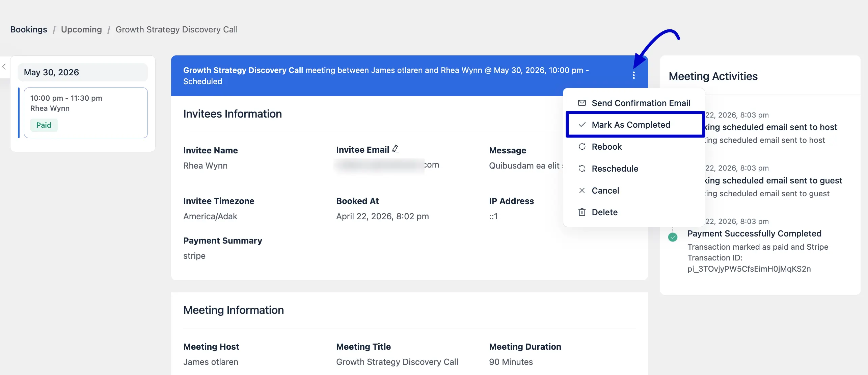Click the blue meeting title banner text
Viewport: 868px width, 375px height.
point(386,76)
